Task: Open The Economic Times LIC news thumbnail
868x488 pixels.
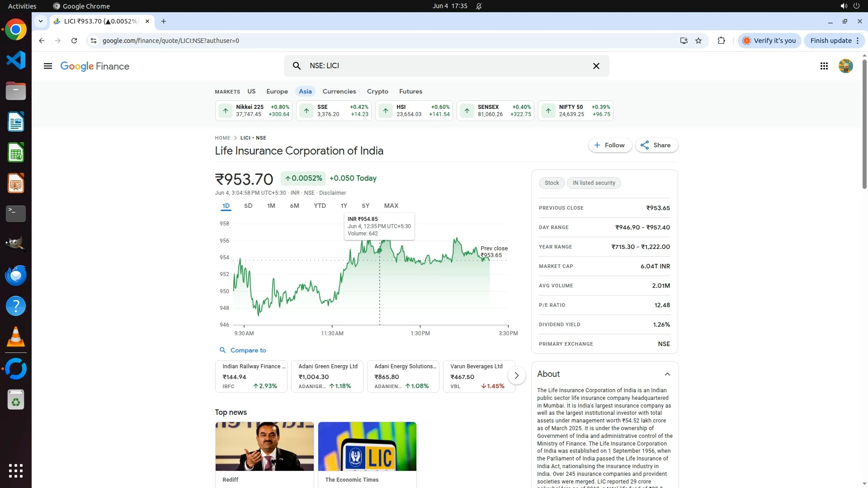Action: point(367,446)
